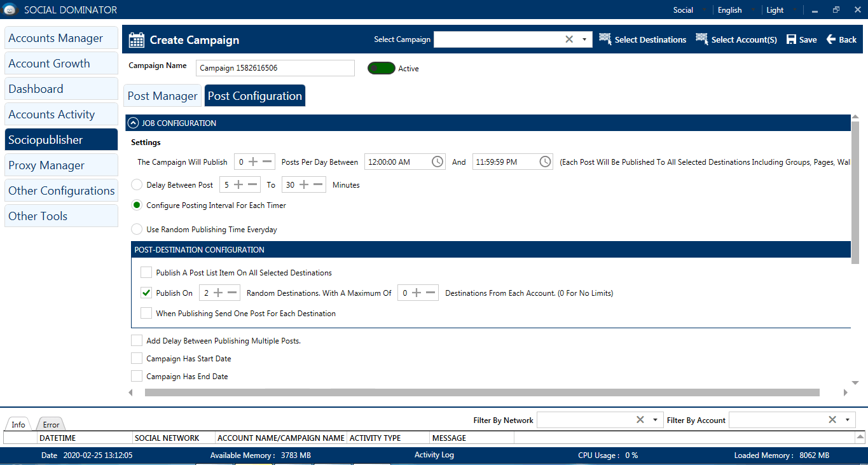Open the Filter By Network dropdown
Screen dimensions: 868x465
(656, 420)
